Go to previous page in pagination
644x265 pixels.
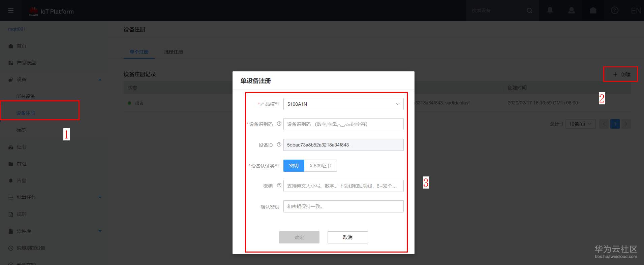(604, 124)
